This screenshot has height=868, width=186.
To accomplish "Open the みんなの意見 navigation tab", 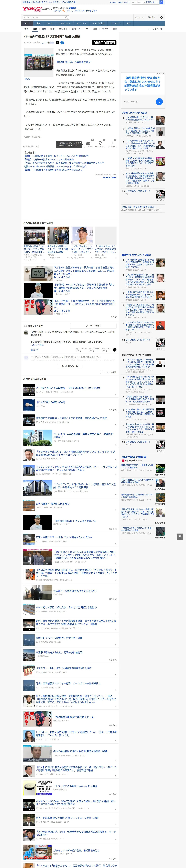I will coord(99,24).
